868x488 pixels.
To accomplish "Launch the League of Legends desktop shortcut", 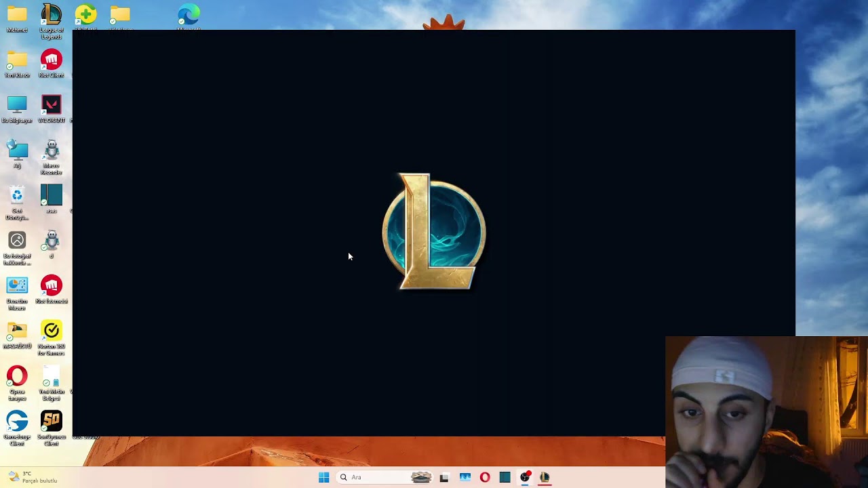I will coord(52,21).
